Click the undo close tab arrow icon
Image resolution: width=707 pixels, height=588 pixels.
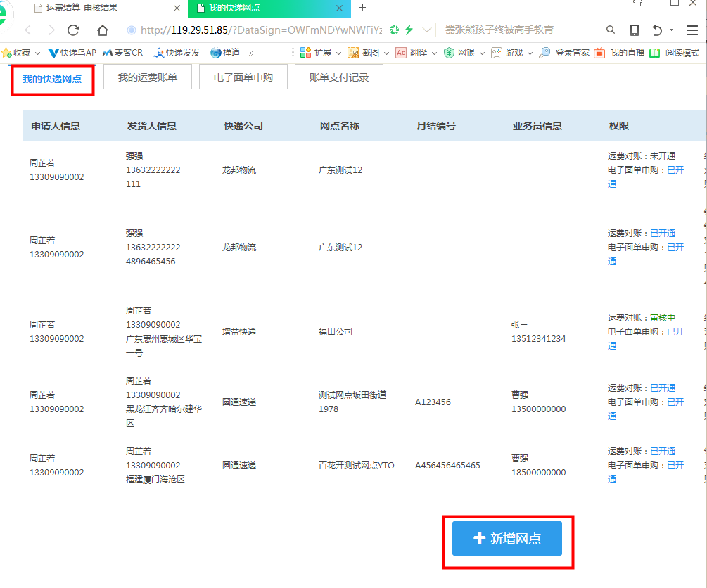coord(656,30)
